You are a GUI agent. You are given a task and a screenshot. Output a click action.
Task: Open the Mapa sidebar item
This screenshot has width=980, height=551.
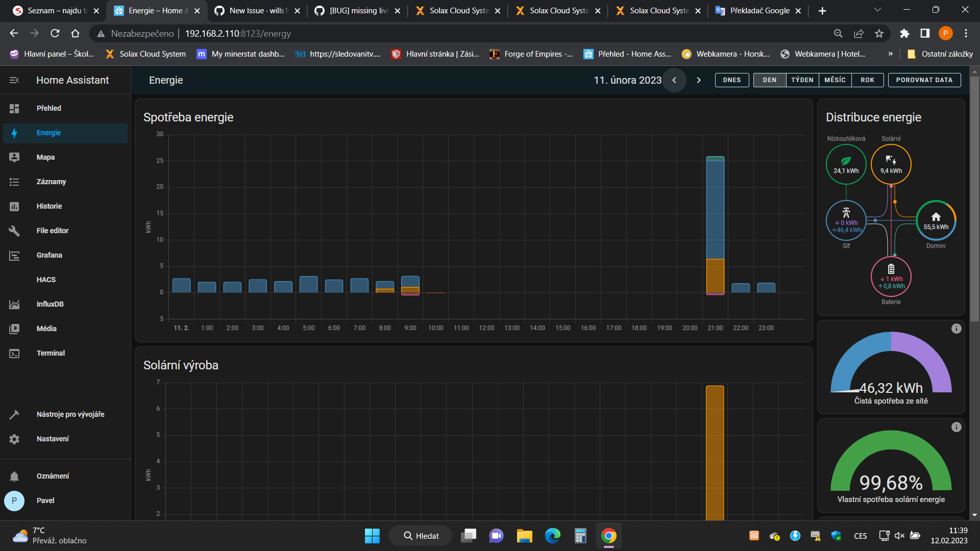click(x=45, y=157)
